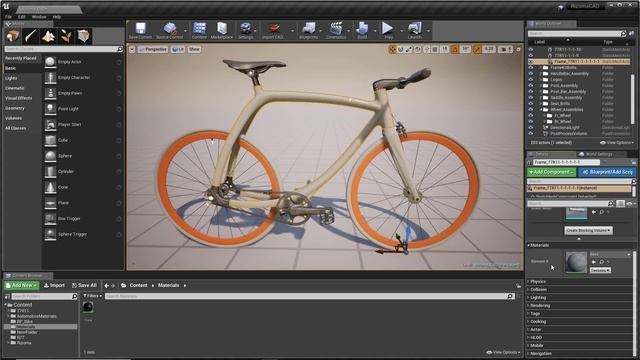Image resolution: width=640 pixels, height=360 pixels.
Task: Select the Paint mode brush icon
Action: pyautogui.click(x=31, y=36)
